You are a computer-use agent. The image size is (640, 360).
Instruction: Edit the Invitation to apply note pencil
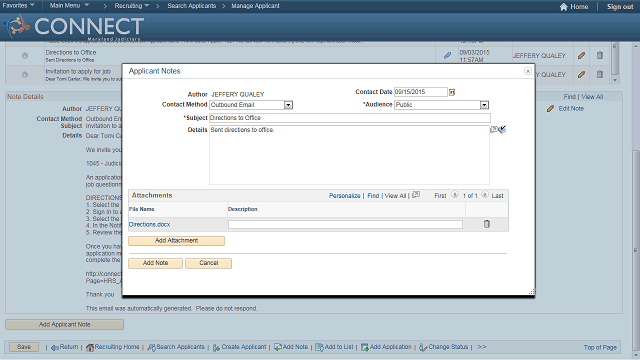coord(581,74)
